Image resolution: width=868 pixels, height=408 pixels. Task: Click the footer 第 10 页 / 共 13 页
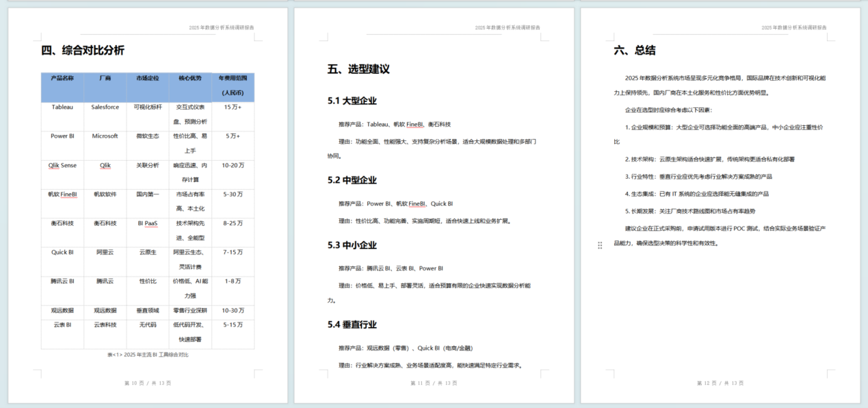147,383
